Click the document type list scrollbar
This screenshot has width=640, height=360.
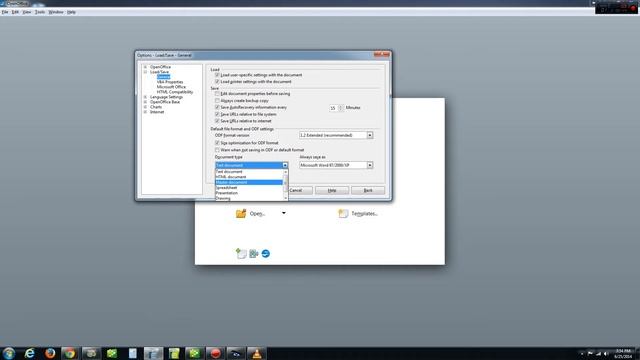pos(285,185)
